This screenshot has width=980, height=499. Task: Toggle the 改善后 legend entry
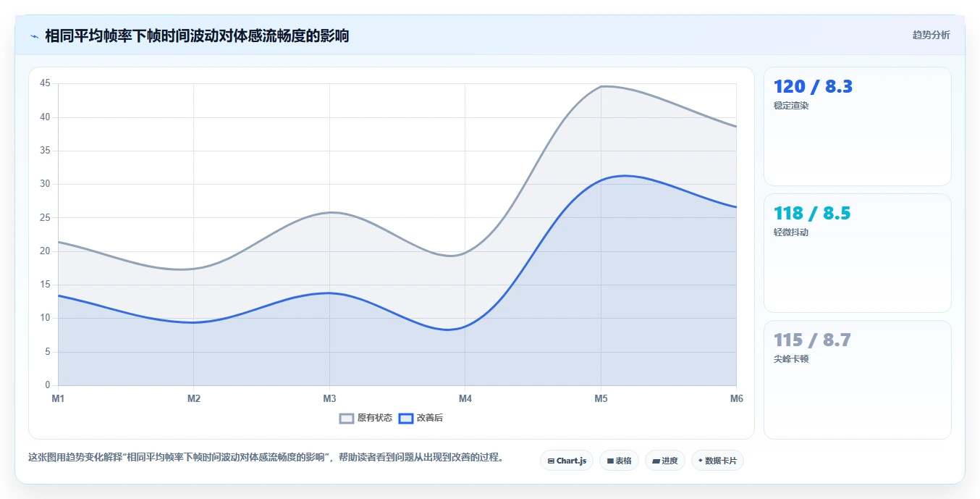click(421, 418)
